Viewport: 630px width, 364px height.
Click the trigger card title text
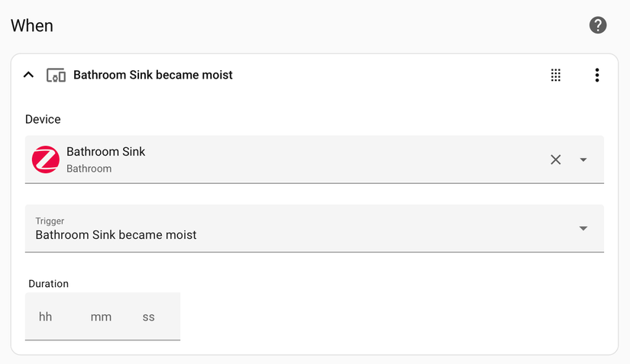click(x=153, y=75)
